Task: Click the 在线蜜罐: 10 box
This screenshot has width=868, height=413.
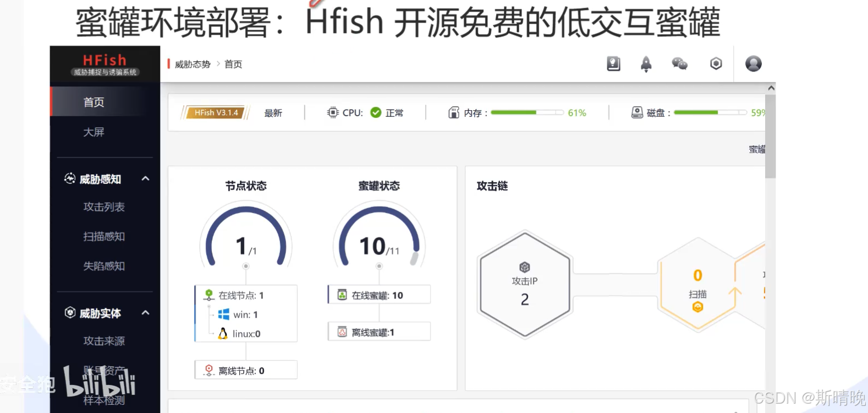Action: point(379,295)
